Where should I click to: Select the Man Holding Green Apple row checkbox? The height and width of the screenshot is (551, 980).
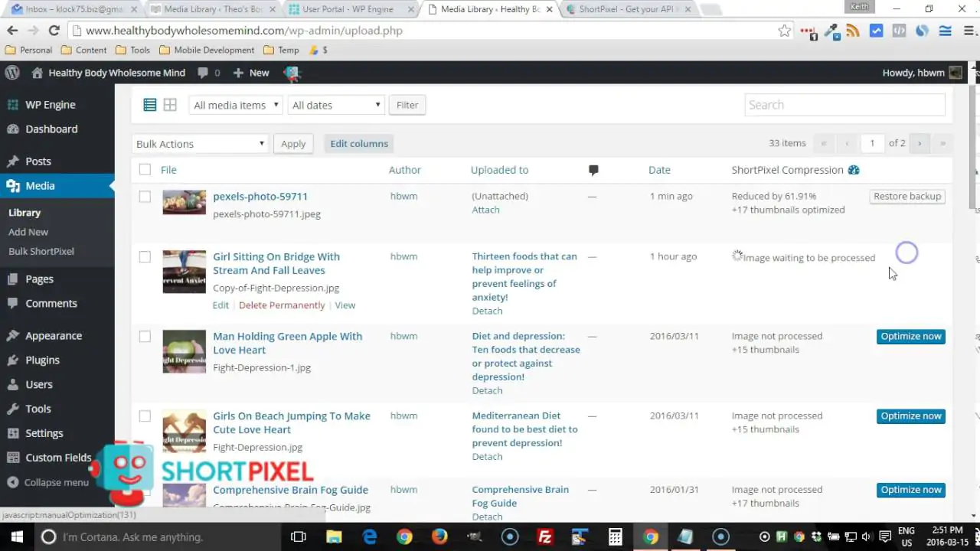pos(145,337)
